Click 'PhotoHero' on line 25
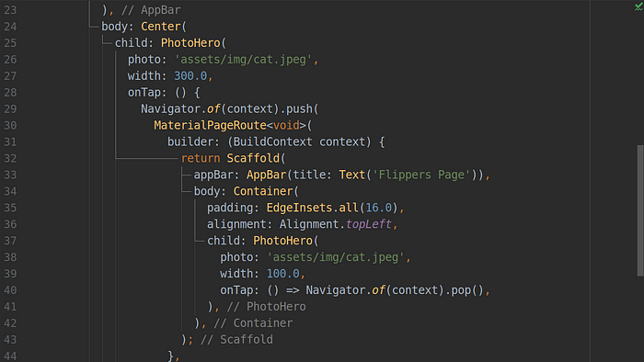 pos(190,43)
